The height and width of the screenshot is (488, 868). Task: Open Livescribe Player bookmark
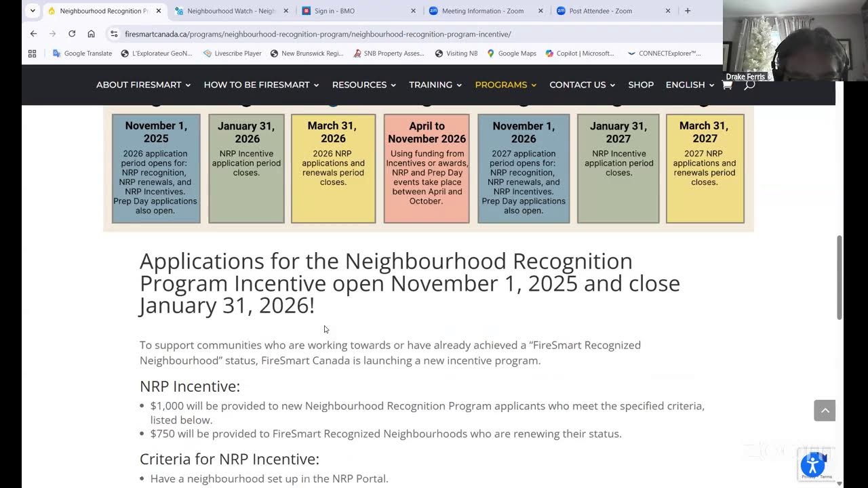point(232,53)
